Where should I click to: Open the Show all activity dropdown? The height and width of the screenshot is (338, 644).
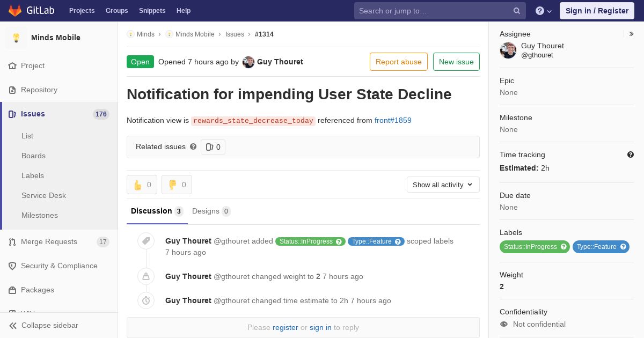443,185
